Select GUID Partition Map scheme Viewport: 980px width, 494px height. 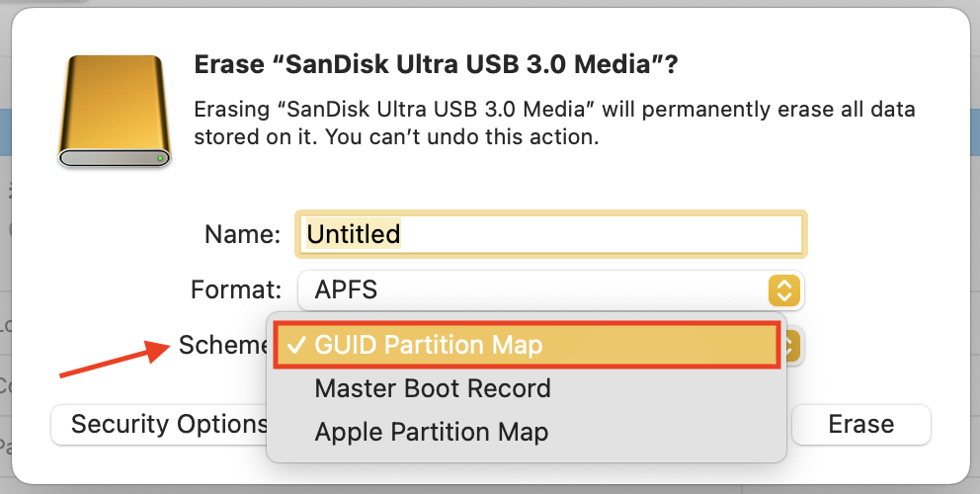point(429,345)
